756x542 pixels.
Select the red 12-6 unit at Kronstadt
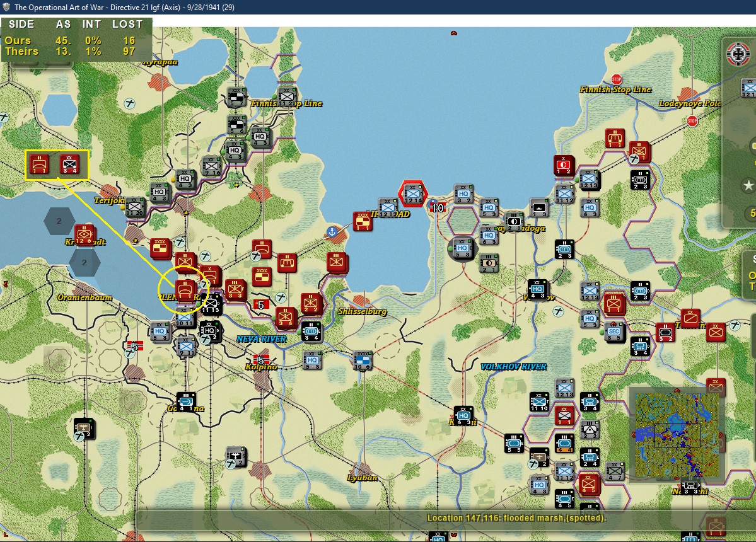click(84, 234)
